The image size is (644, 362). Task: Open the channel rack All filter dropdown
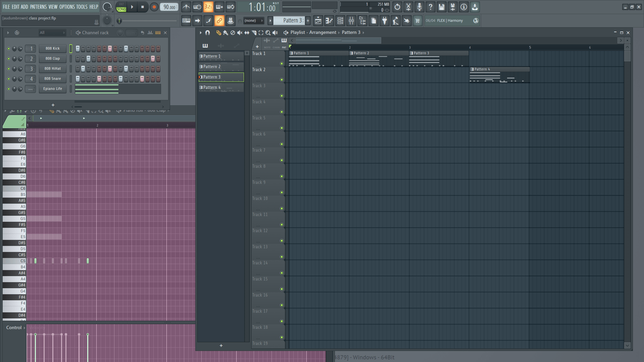[x=52, y=33]
